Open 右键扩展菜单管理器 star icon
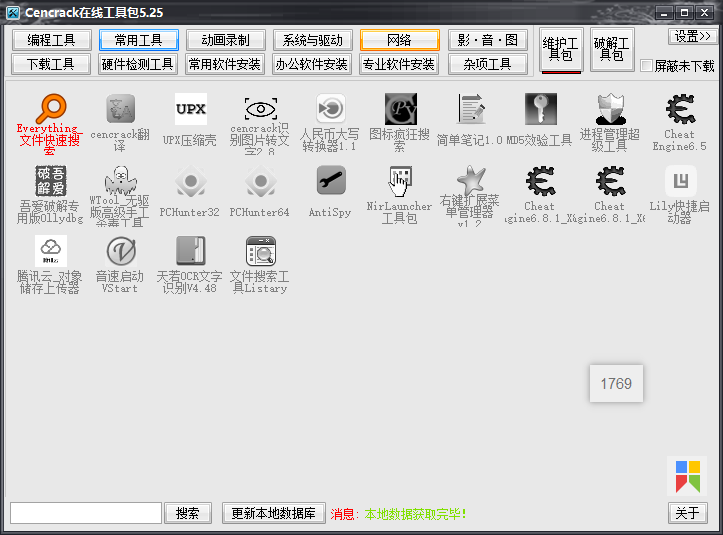The width and height of the screenshot is (723, 535). 471,181
